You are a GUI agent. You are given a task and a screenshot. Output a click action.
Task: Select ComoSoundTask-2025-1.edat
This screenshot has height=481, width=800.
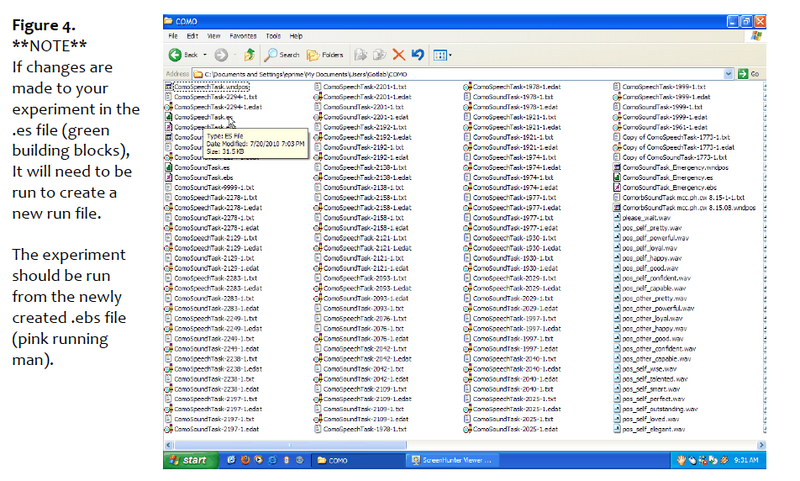[510, 429]
